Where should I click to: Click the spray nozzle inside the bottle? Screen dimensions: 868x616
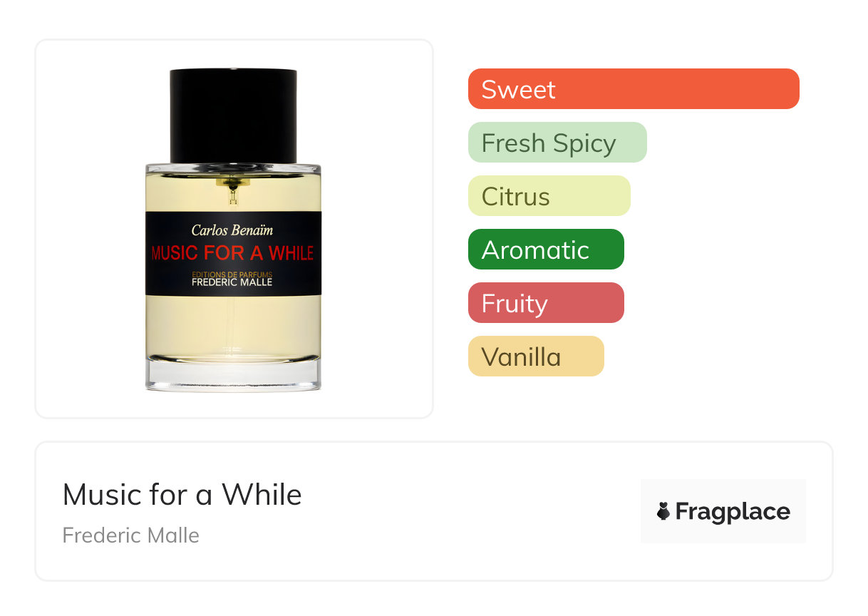[233, 190]
